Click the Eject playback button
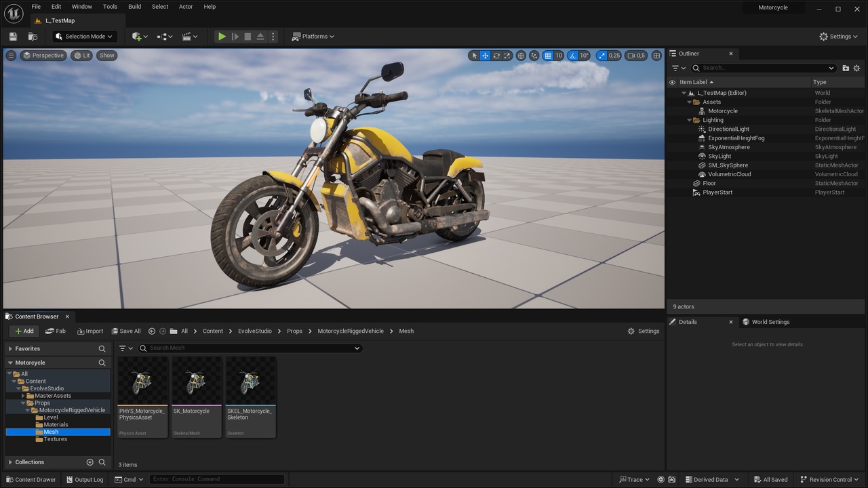The image size is (868, 488). [260, 37]
